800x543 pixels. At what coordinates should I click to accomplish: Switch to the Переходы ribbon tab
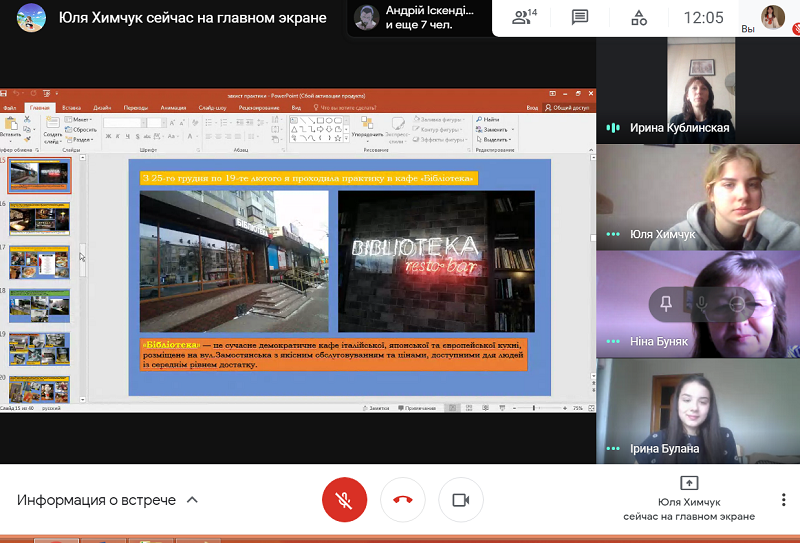click(x=135, y=108)
